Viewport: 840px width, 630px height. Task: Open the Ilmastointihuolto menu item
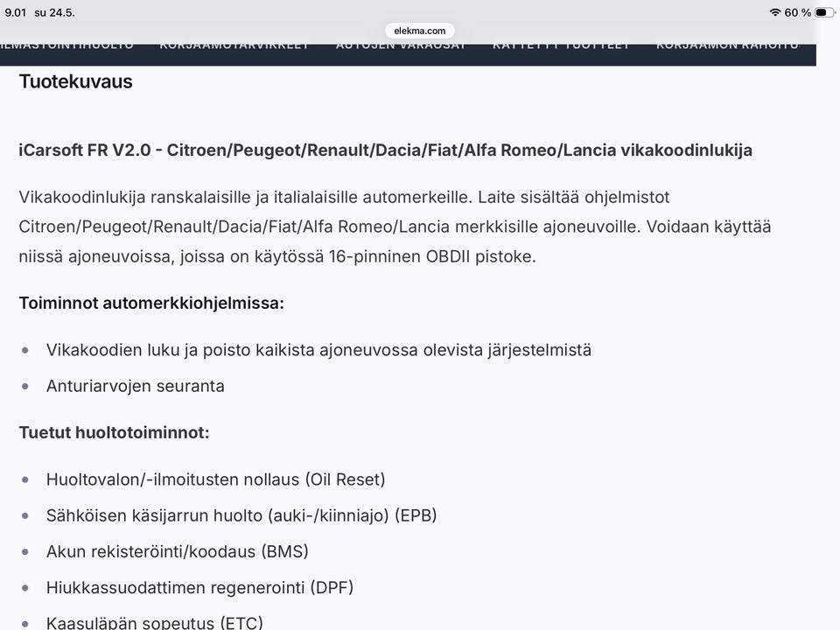pyautogui.click(x=67, y=45)
